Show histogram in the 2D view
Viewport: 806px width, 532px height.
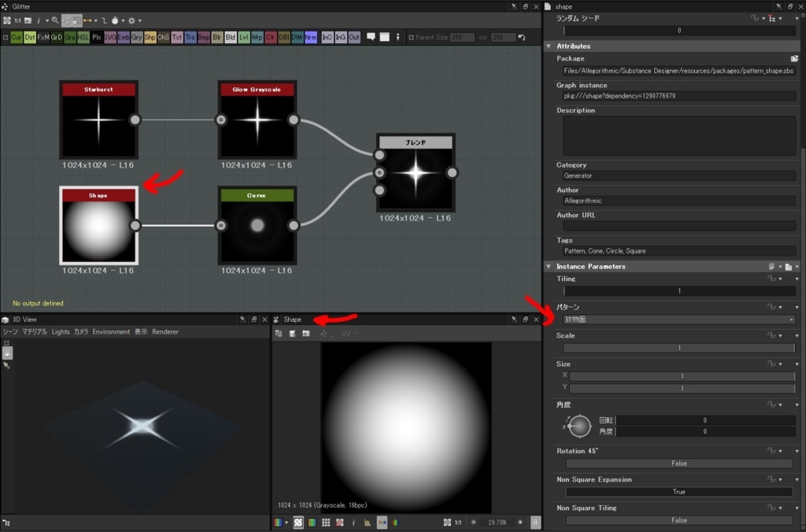(x=367, y=523)
